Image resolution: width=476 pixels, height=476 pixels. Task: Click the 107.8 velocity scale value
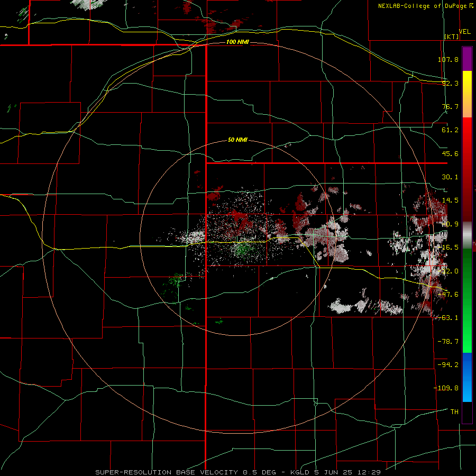click(448, 59)
